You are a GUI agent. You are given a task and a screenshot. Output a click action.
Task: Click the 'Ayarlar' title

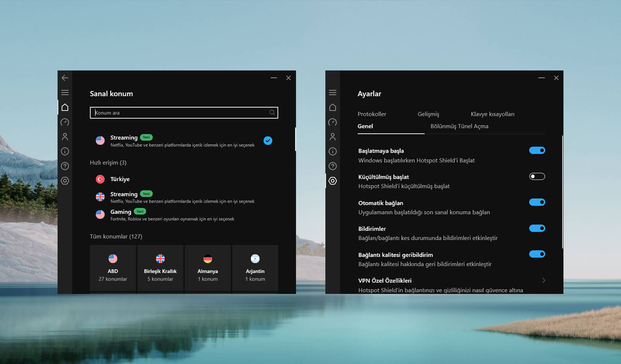click(369, 94)
